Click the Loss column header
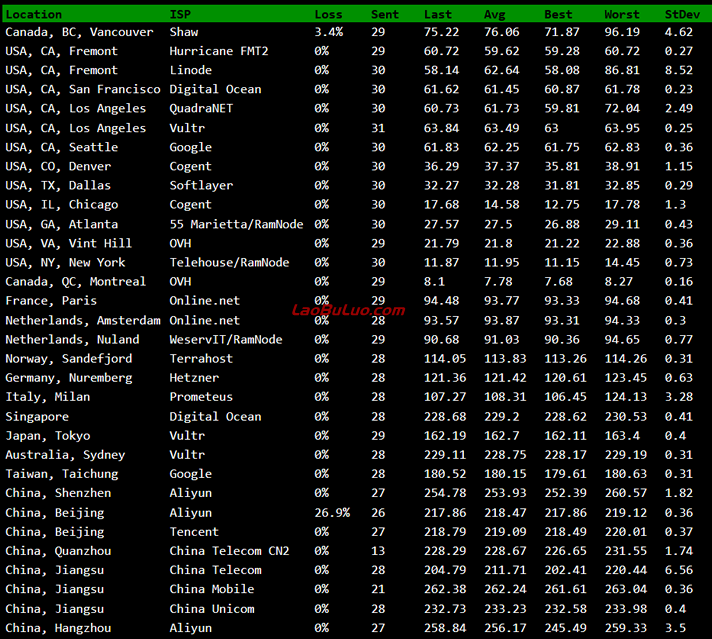This screenshot has width=712, height=639. click(328, 15)
